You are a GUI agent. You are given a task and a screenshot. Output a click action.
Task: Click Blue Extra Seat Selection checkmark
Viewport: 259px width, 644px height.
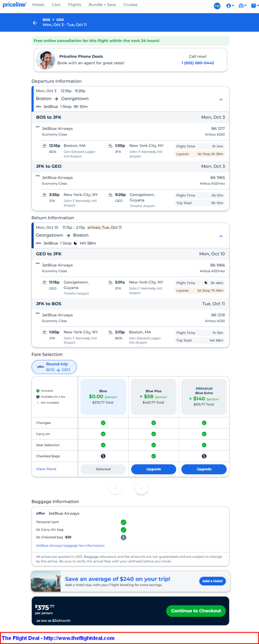[x=204, y=445]
